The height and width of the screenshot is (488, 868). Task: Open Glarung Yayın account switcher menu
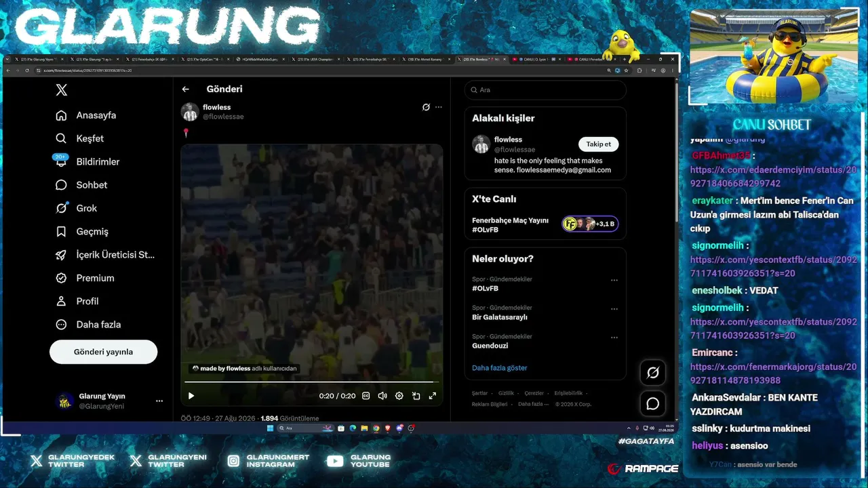pos(110,401)
